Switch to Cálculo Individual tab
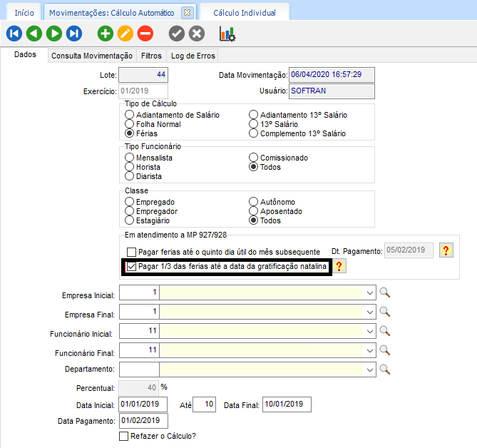The image size is (477, 448). pos(245,13)
